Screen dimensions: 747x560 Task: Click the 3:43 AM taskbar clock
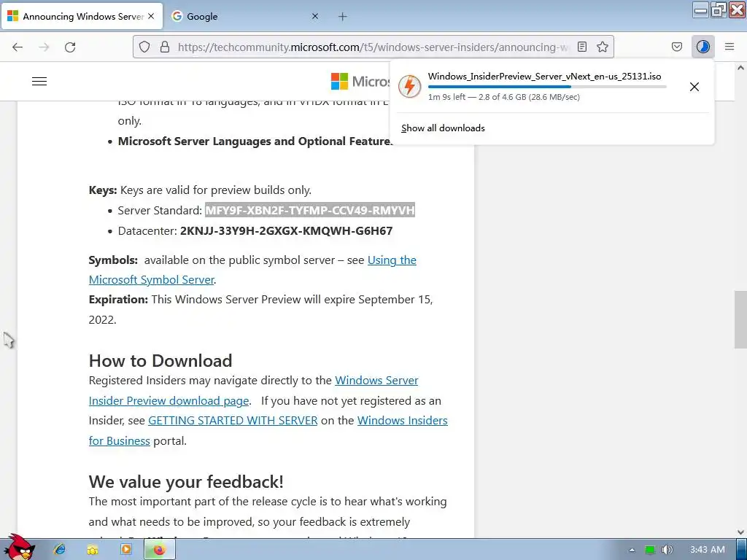pos(708,550)
